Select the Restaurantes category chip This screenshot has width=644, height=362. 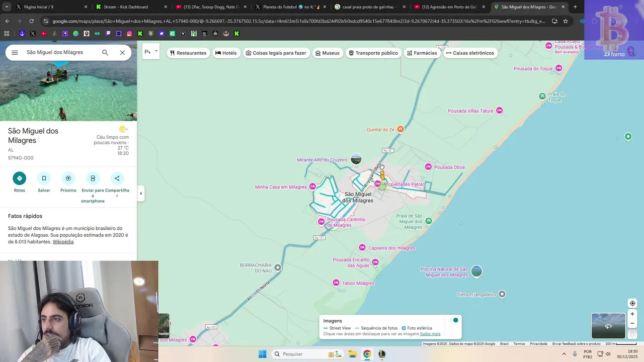pyautogui.click(x=188, y=53)
